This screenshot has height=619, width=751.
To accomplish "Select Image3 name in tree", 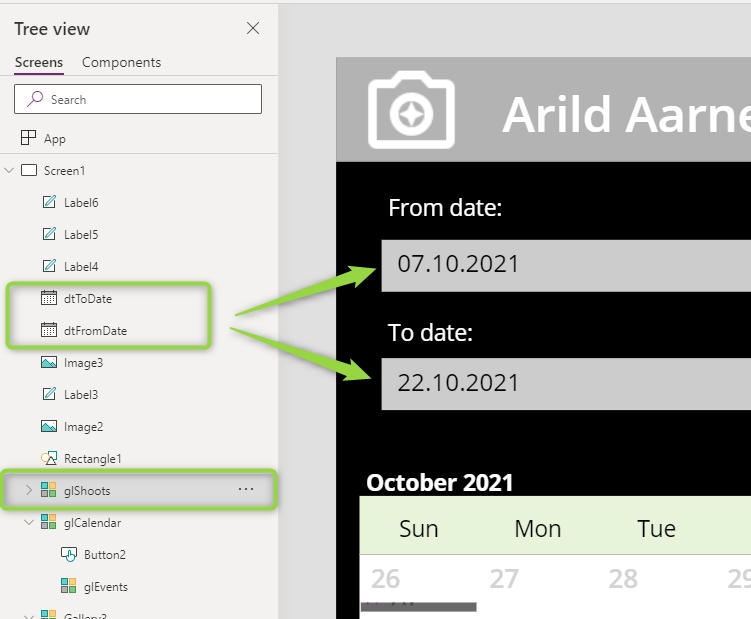I will (83, 363).
